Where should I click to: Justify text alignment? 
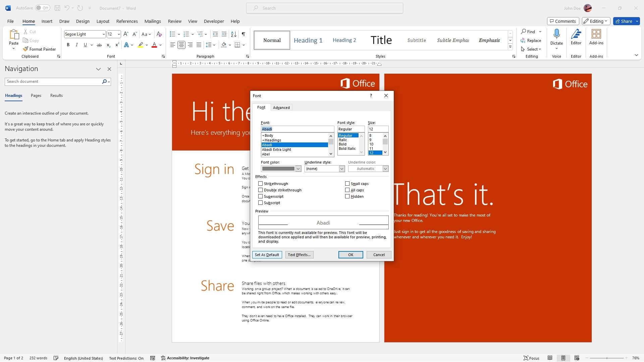[199, 45]
